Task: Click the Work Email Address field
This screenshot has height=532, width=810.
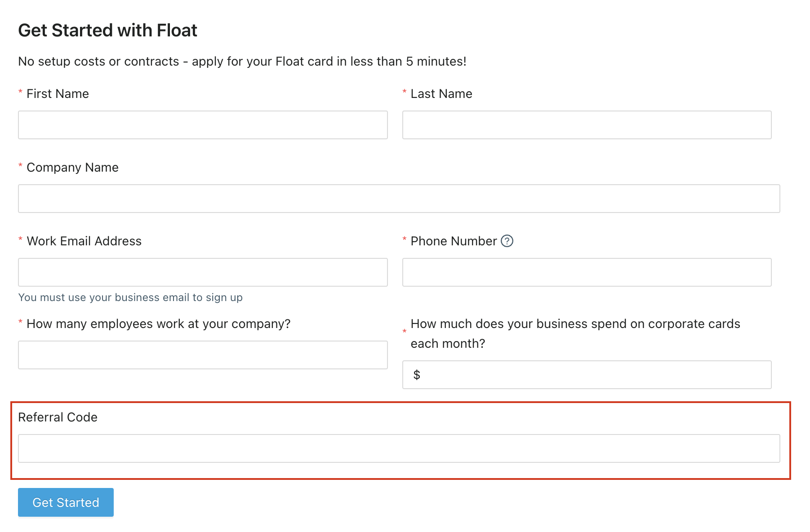Action: point(203,272)
